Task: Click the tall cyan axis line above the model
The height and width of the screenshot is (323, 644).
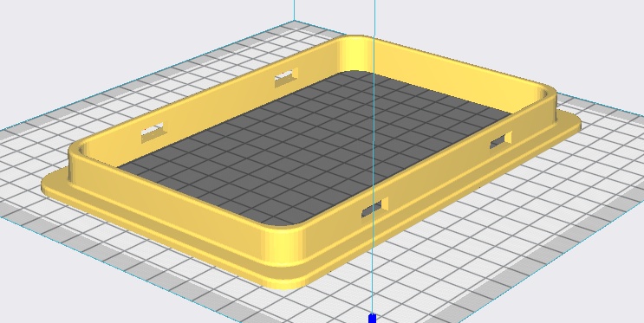Action: click(x=374, y=18)
